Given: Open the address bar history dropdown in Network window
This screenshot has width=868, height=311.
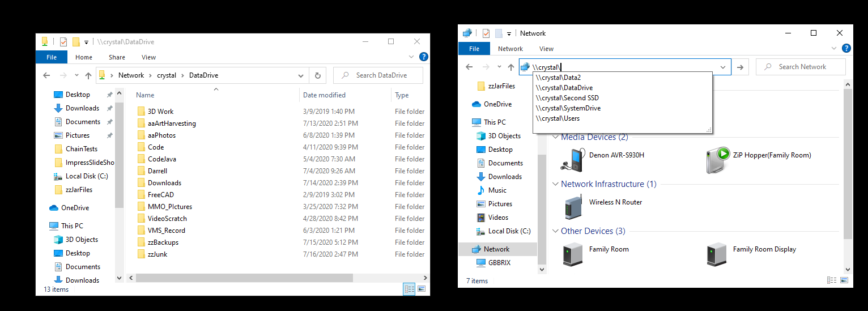Looking at the screenshot, I should pos(723,67).
